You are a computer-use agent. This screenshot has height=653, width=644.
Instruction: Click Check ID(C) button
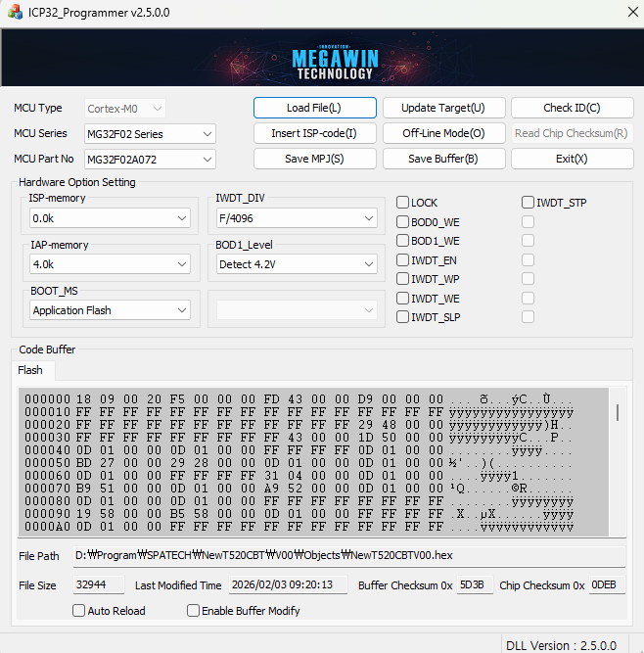tap(572, 108)
